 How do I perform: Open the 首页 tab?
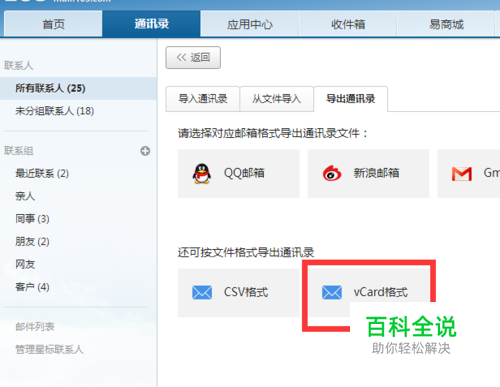tap(53, 24)
